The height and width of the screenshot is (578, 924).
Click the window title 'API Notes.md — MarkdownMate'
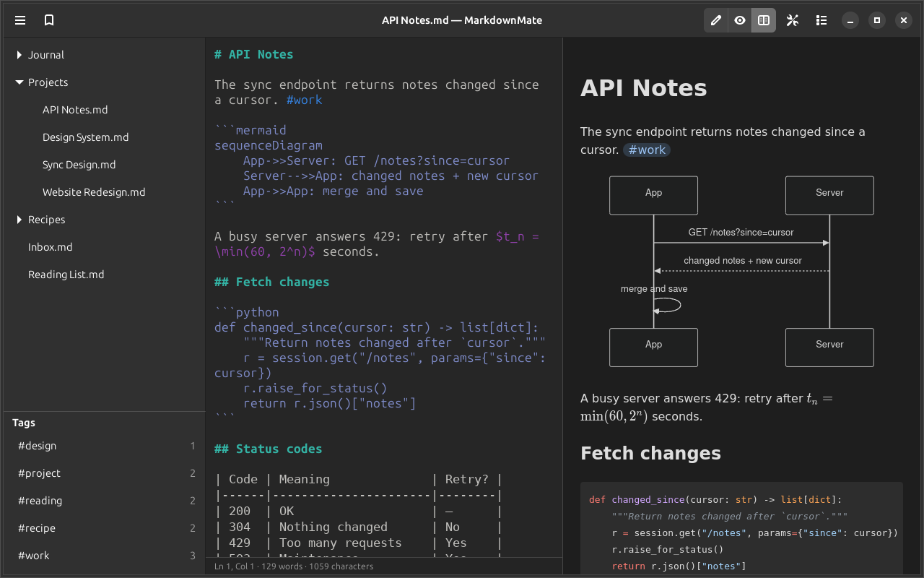462,20
